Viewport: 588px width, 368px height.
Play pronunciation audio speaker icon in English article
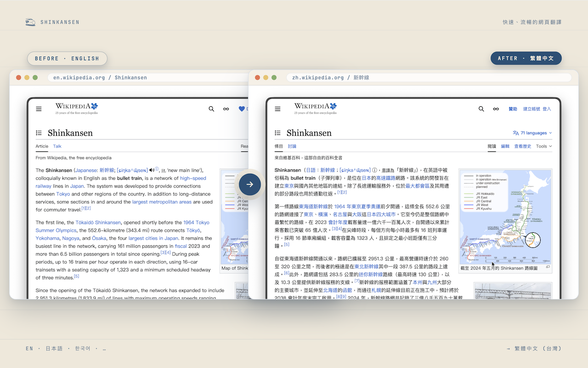pos(152,170)
